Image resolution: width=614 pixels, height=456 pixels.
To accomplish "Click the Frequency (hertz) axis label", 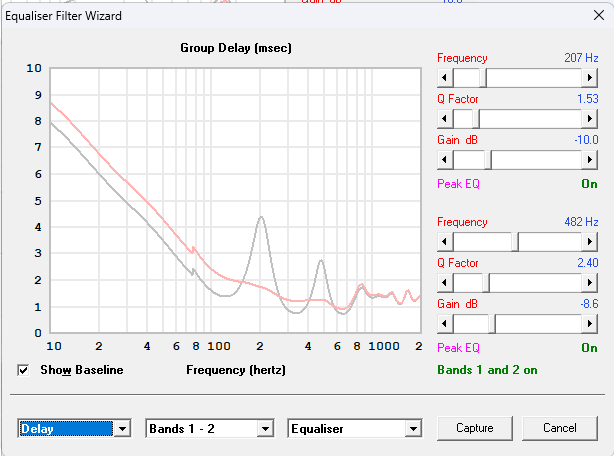I will (236, 370).
